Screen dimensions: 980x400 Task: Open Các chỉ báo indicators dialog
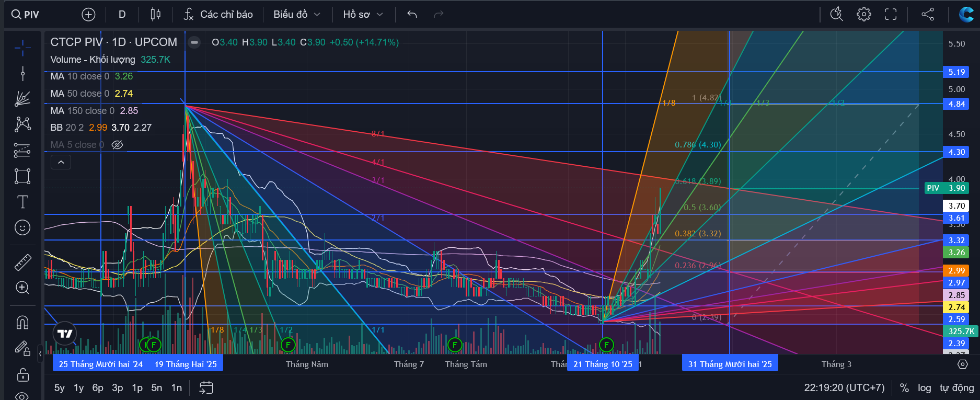click(x=218, y=15)
